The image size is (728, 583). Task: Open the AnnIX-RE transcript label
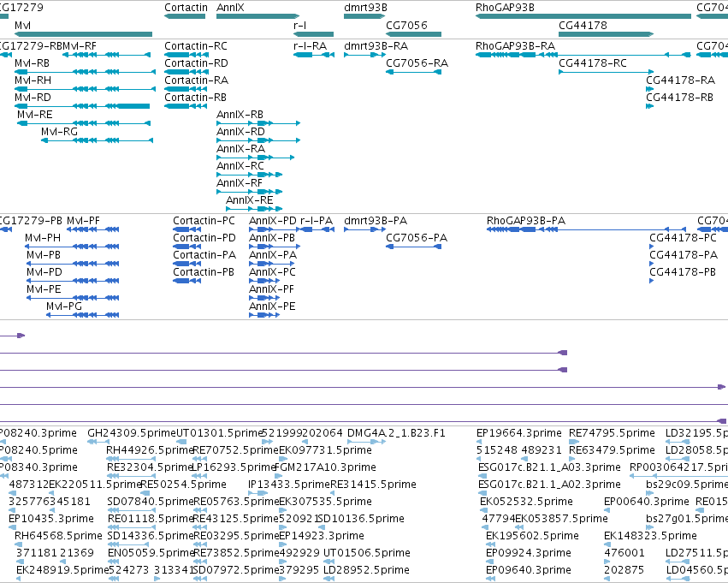coord(249,200)
